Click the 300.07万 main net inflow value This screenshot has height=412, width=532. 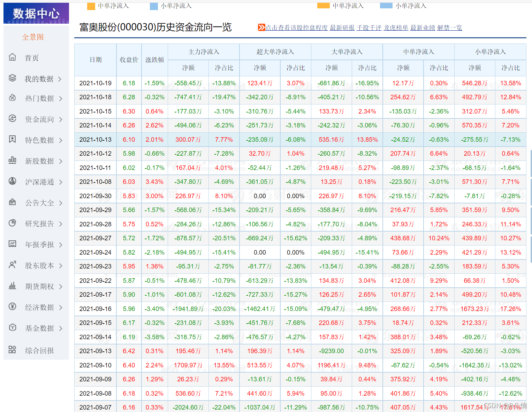[x=188, y=140]
